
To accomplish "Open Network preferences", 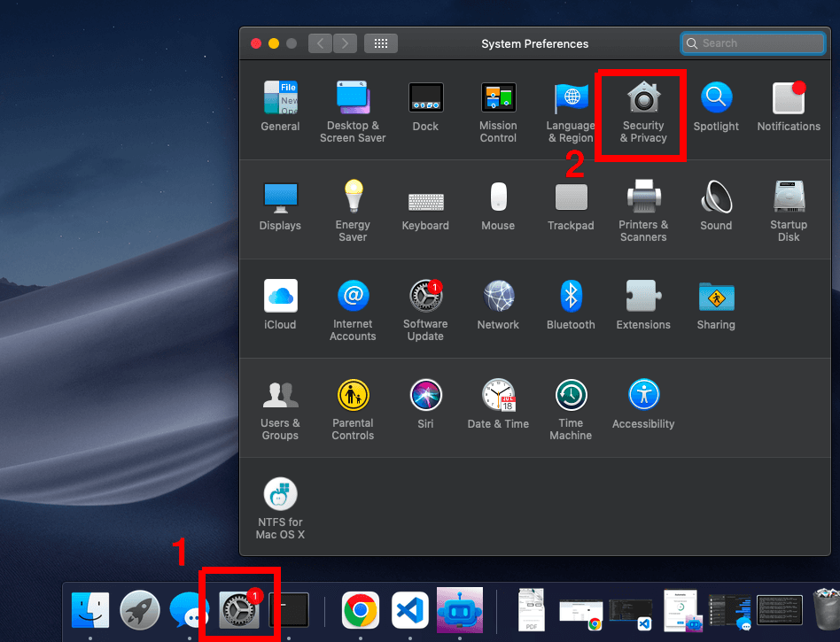I will 498,304.
